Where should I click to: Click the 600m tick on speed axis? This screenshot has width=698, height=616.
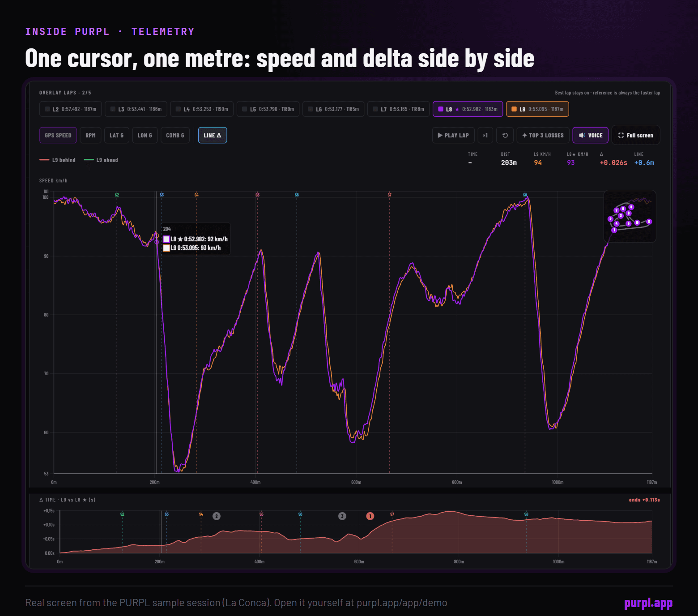(x=356, y=482)
